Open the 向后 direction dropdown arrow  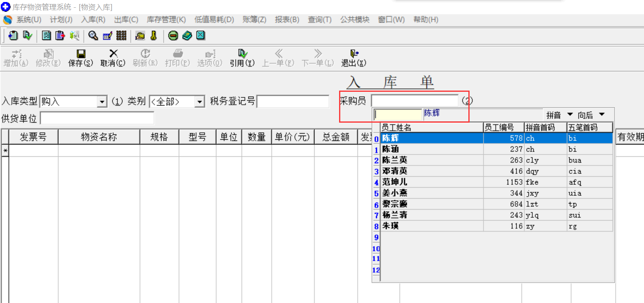coord(602,115)
